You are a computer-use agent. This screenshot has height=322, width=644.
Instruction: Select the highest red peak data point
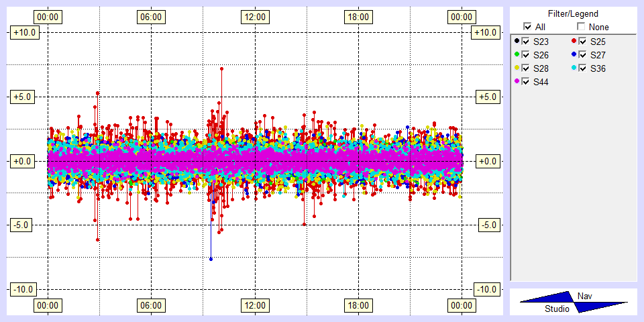(x=221, y=68)
